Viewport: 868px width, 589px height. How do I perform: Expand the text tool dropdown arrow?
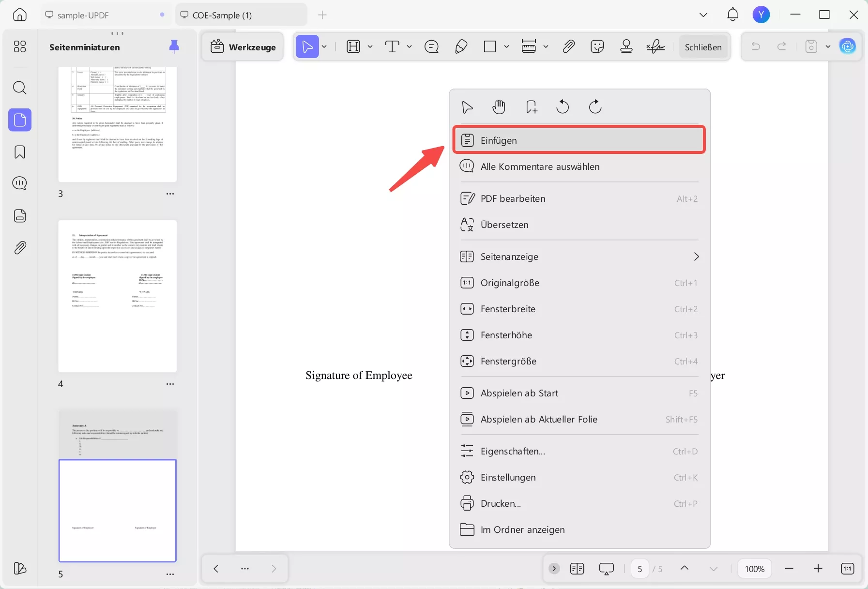409,46
